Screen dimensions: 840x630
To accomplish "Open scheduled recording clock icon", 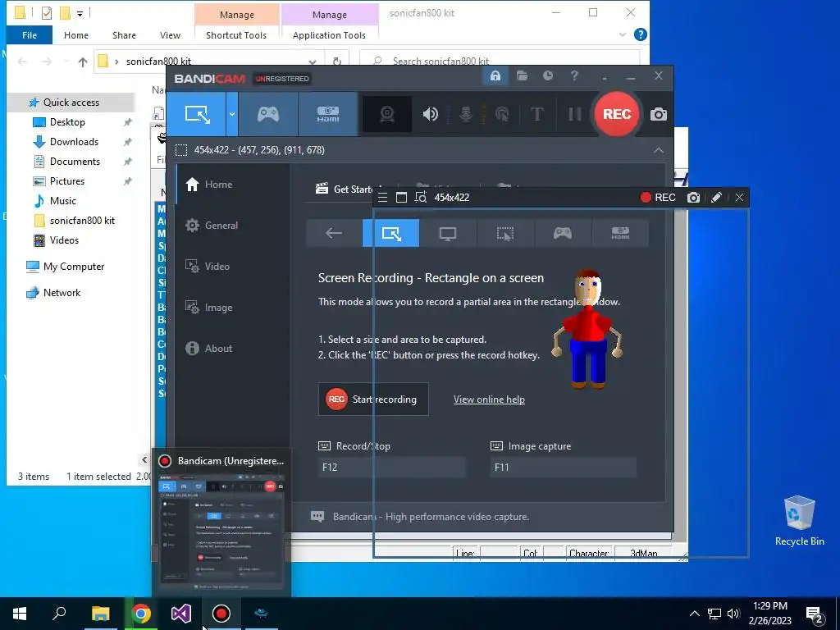I will click(x=547, y=76).
